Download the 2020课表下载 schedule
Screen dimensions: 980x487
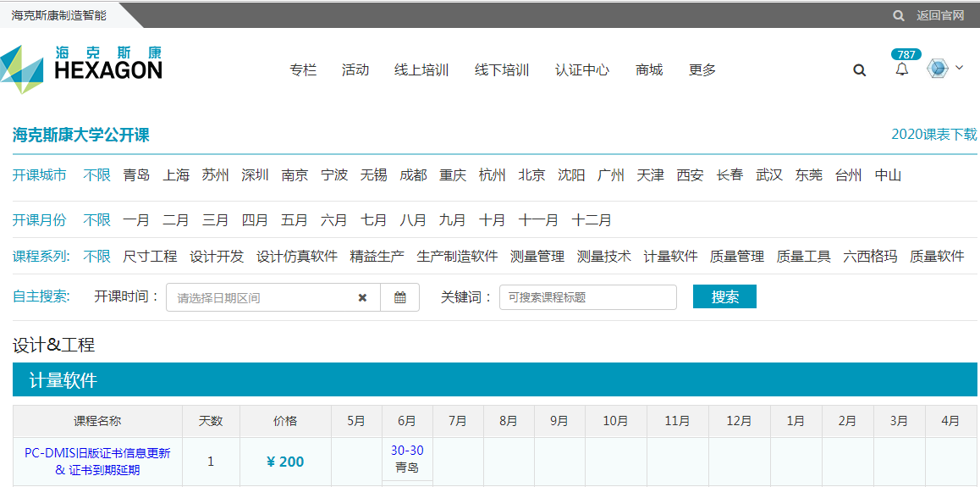(x=933, y=135)
